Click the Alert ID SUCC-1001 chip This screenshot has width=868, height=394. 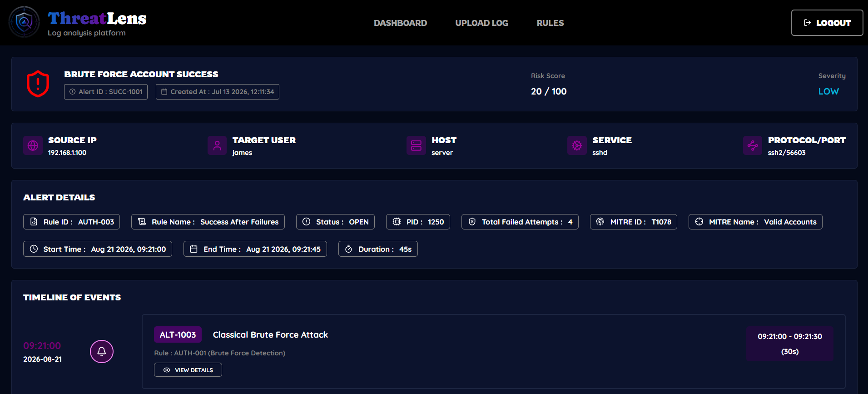[106, 92]
